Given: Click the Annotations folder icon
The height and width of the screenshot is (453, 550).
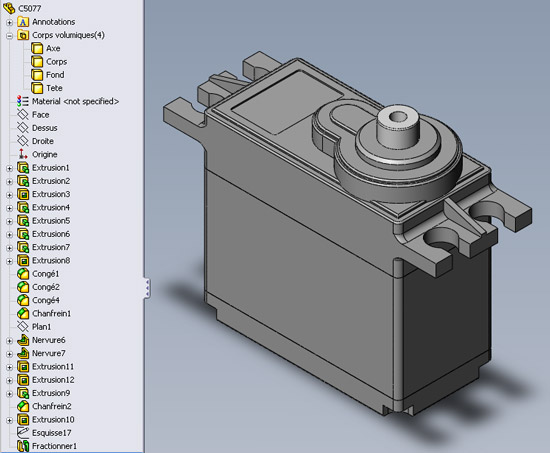Looking at the screenshot, I should [23, 22].
